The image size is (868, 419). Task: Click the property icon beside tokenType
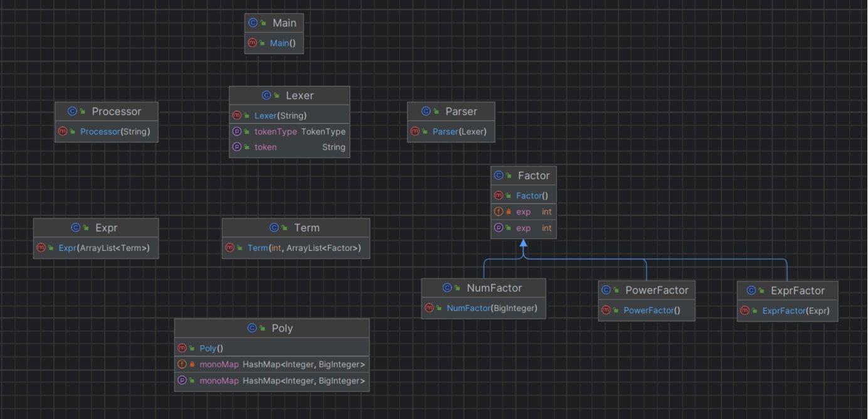(x=236, y=132)
